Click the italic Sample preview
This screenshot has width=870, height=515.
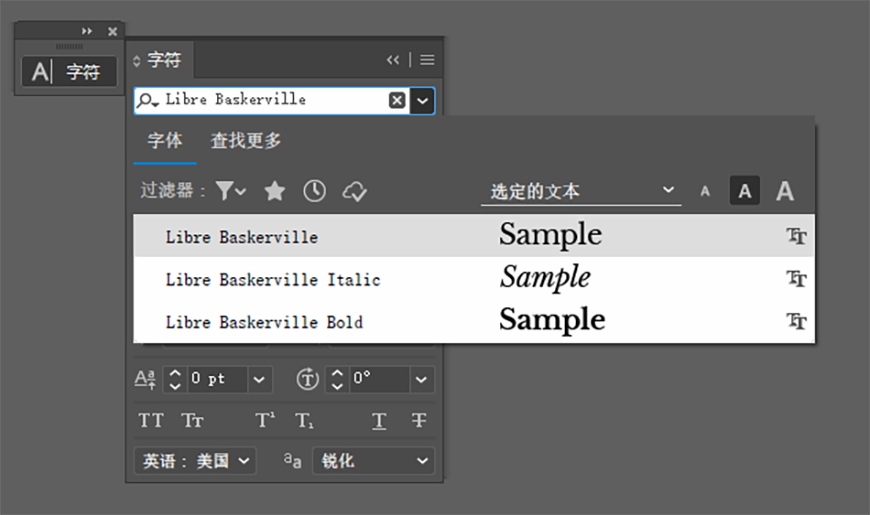pyautogui.click(x=545, y=277)
